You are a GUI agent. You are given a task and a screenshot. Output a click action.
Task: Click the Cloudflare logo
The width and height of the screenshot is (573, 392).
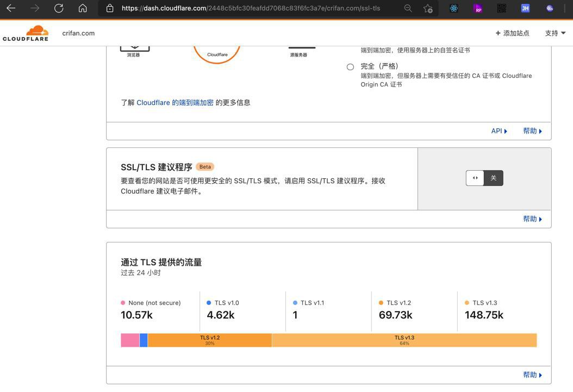[26, 33]
